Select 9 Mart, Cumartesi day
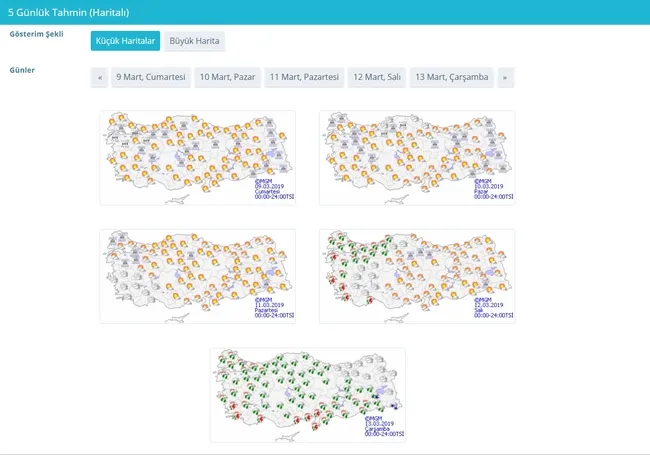650x455 pixels. pyautogui.click(x=151, y=77)
